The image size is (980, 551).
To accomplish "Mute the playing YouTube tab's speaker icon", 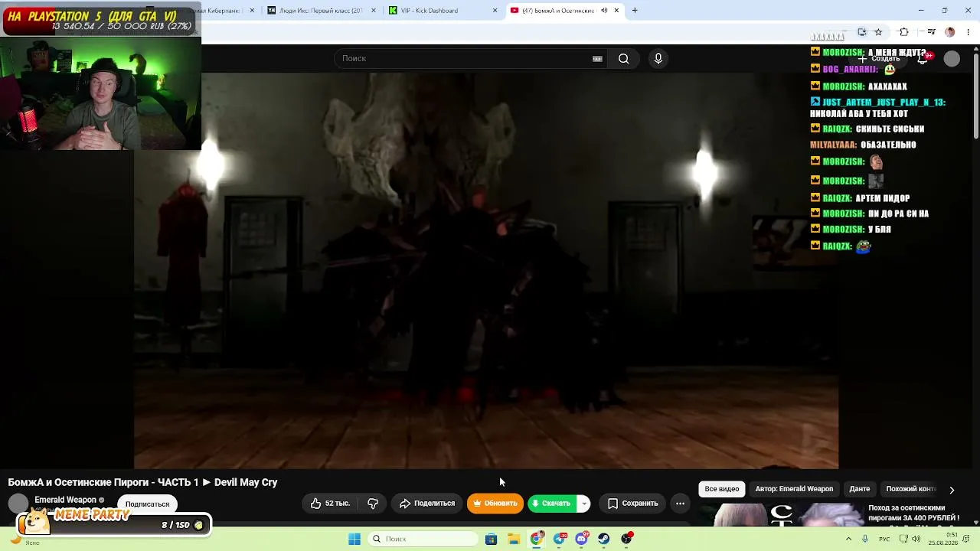I will (604, 11).
